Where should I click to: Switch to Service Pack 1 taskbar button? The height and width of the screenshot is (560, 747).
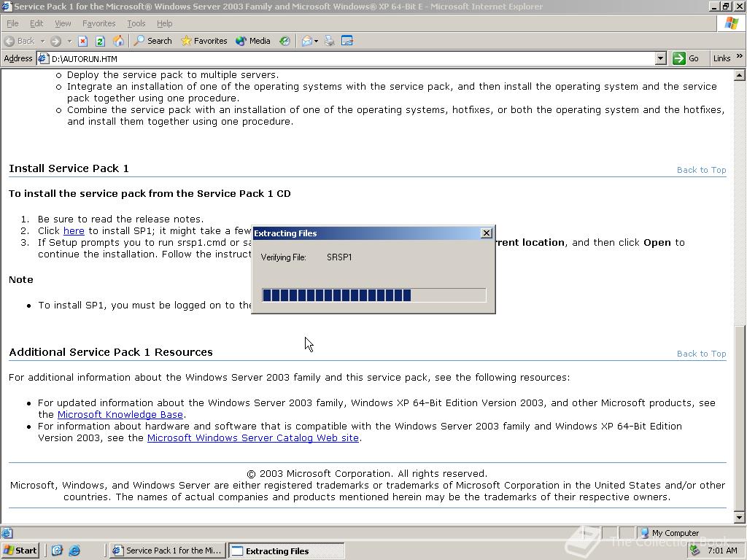[x=167, y=551]
